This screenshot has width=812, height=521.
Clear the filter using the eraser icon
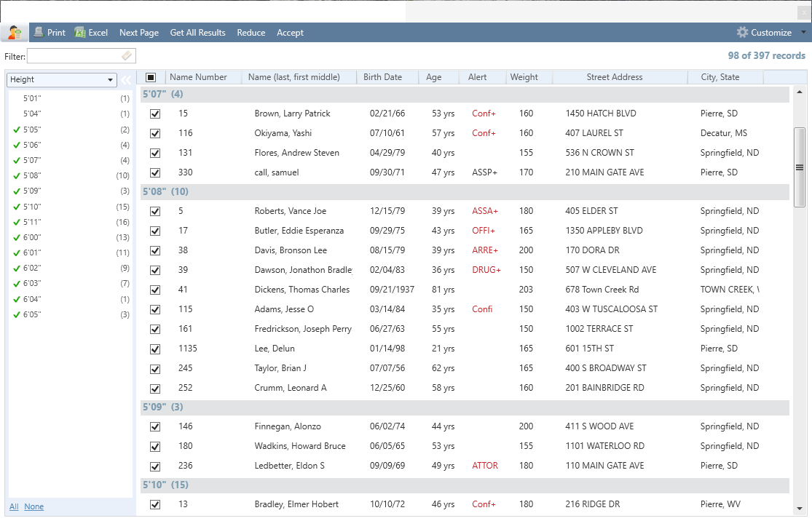click(x=127, y=56)
